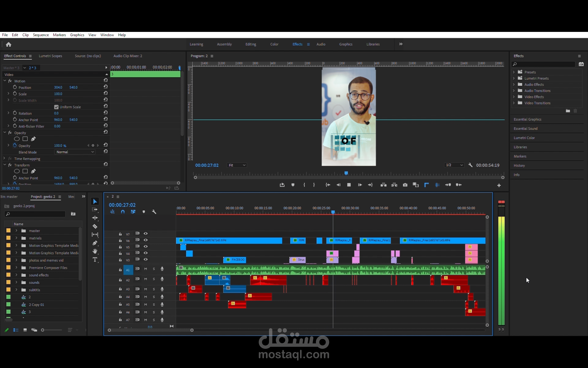Click Lift button in Program monitor
The height and width of the screenshot is (368, 588).
383,185
